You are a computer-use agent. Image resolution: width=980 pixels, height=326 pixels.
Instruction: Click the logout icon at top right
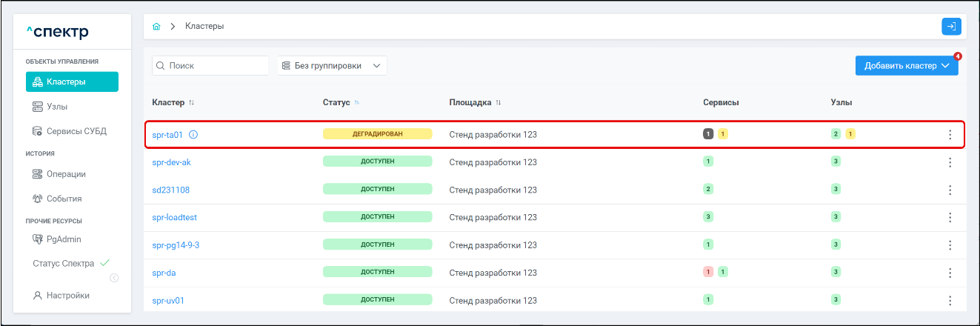(x=951, y=27)
